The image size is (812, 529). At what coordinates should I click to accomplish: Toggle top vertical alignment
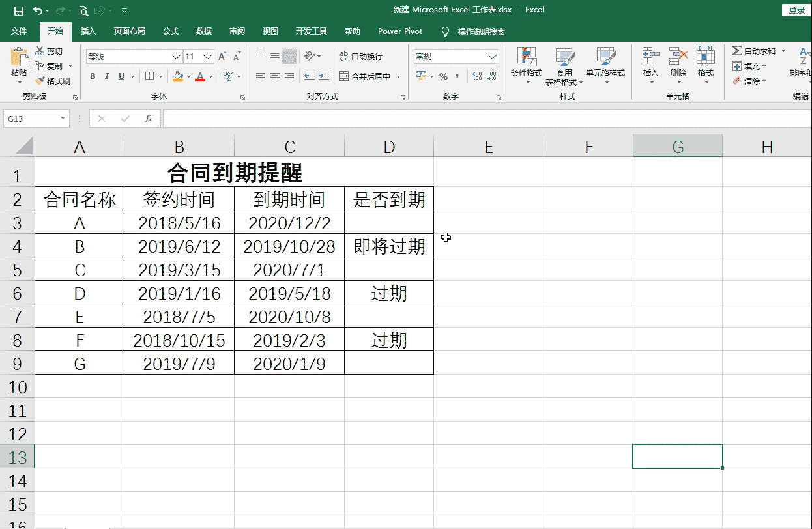coord(261,55)
